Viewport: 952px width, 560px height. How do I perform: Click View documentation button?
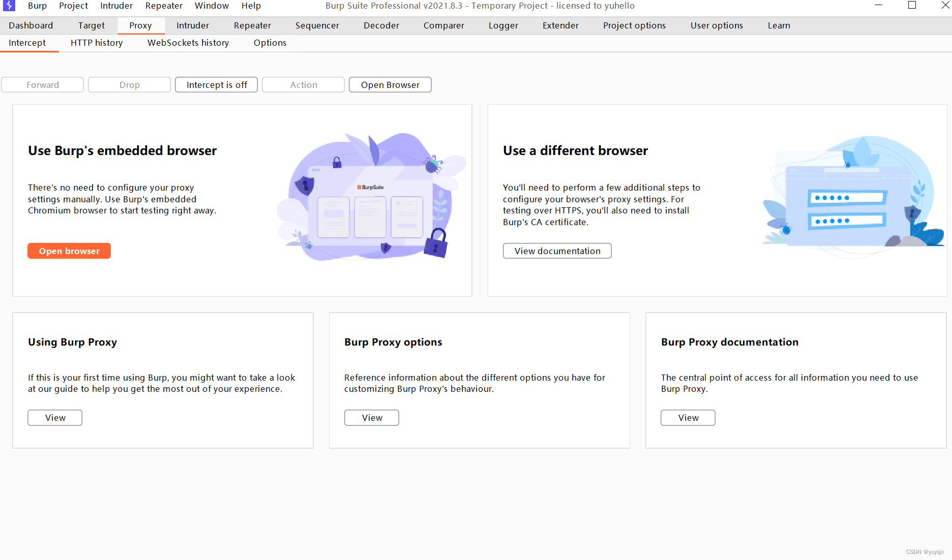click(x=557, y=251)
